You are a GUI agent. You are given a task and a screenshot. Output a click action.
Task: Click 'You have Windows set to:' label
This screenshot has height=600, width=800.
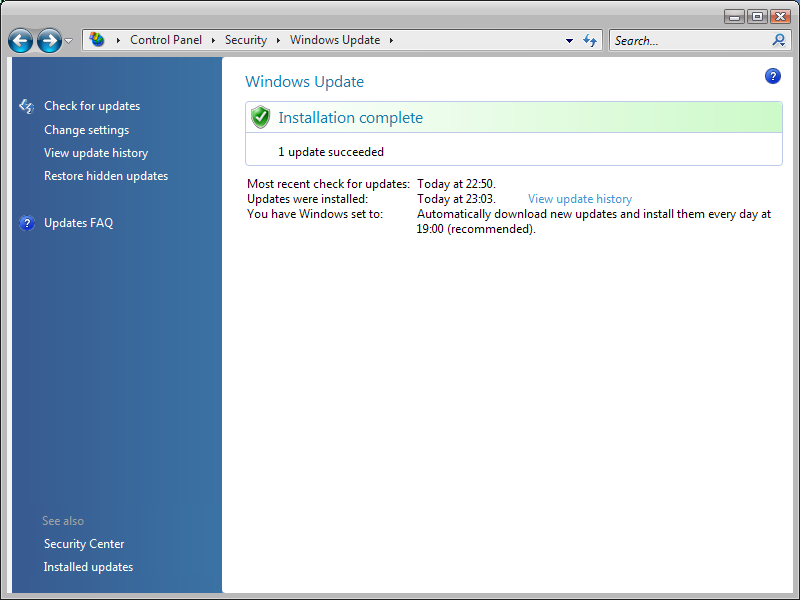click(x=315, y=214)
